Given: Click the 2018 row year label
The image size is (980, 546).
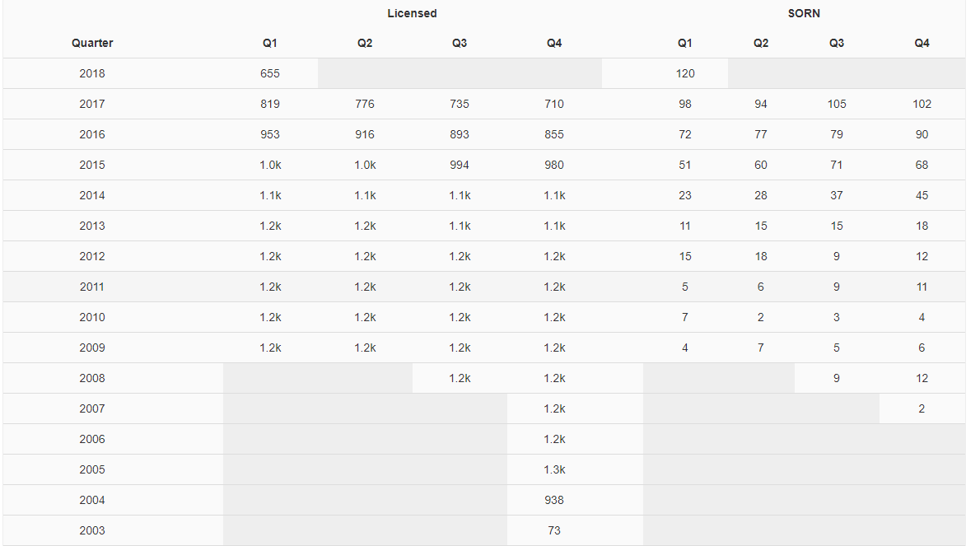Looking at the screenshot, I should coord(92,74).
